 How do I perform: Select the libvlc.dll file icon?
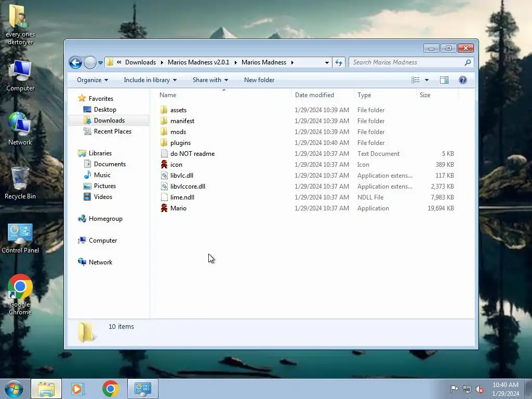click(x=164, y=175)
